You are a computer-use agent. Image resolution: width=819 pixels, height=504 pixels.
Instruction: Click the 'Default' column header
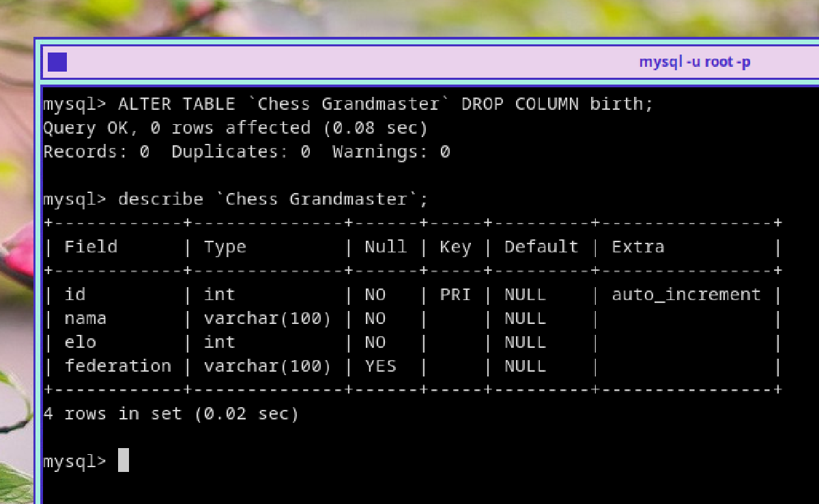coord(541,247)
